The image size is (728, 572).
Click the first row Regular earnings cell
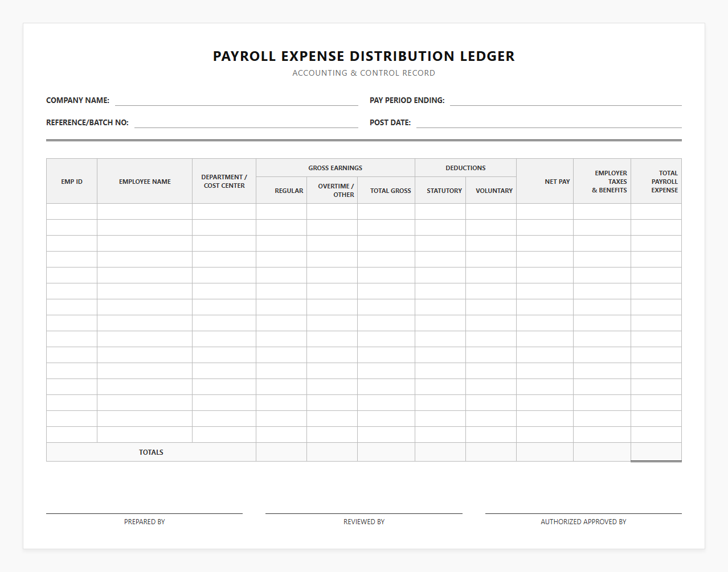coord(281,212)
